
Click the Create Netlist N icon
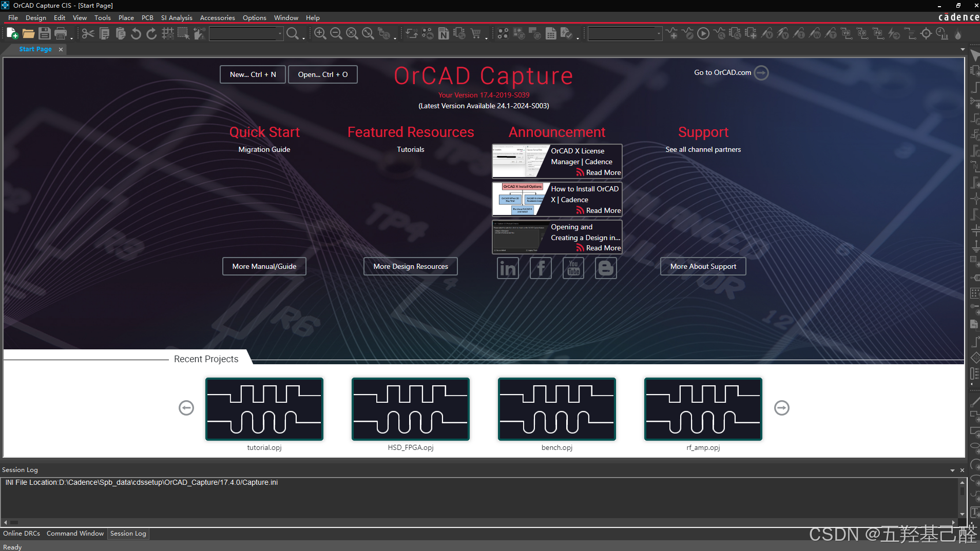pyautogui.click(x=444, y=34)
